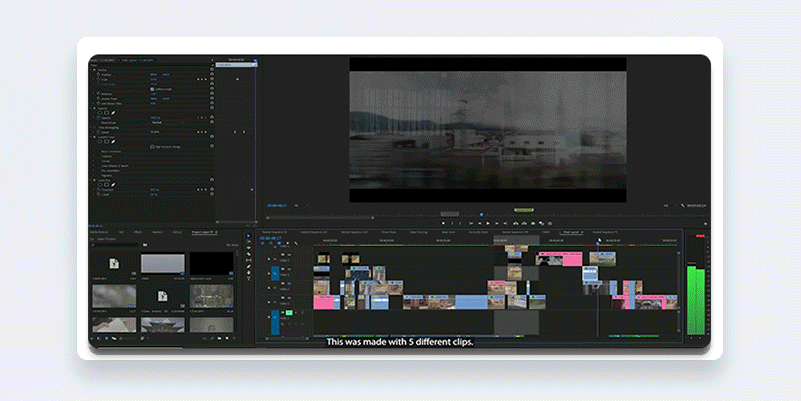This screenshot has height=401, width=801.
Task: Select the Pen tool in the tools panel
Action: (x=249, y=266)
